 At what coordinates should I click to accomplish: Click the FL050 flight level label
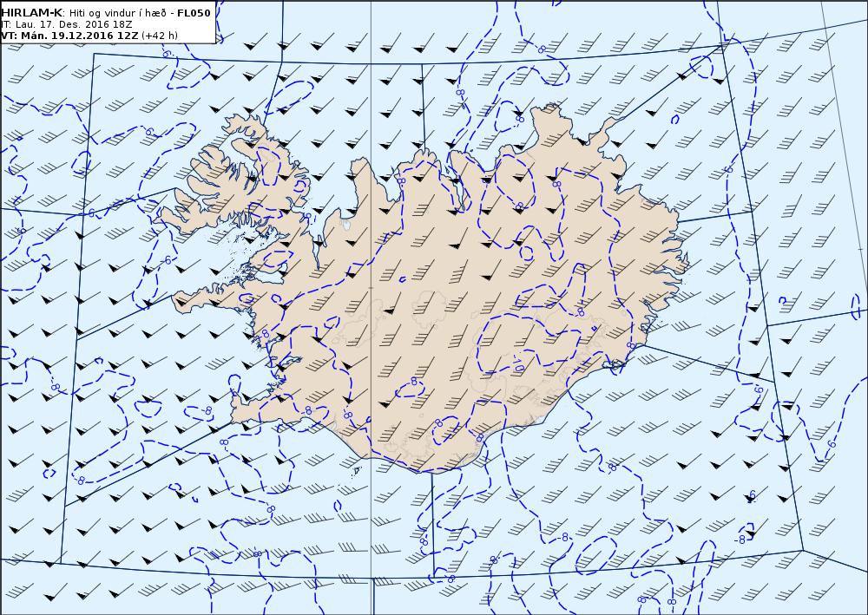pyautogui.click(x=194, y=13)
